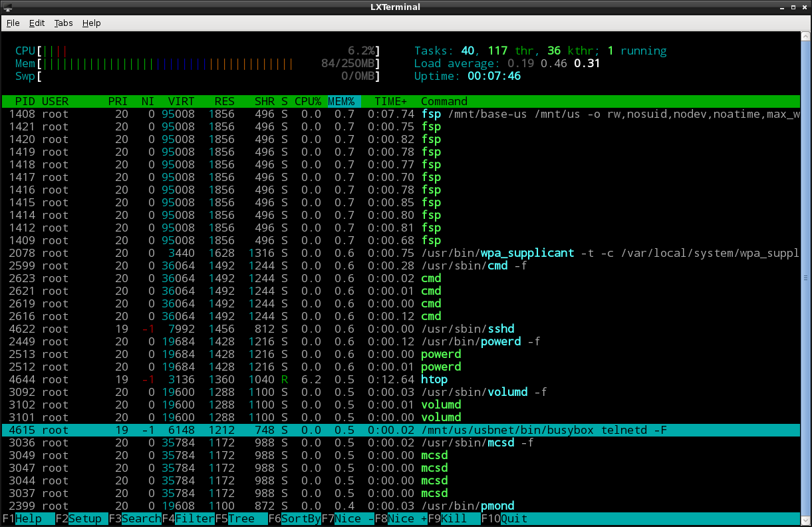Sort by the CPU% column header

[x=307, y=102]
